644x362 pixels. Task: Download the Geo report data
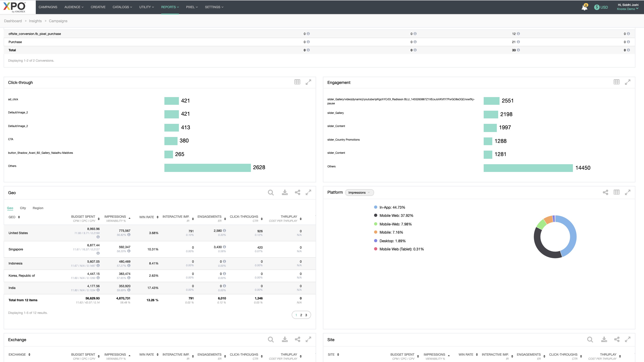(285, 193)
